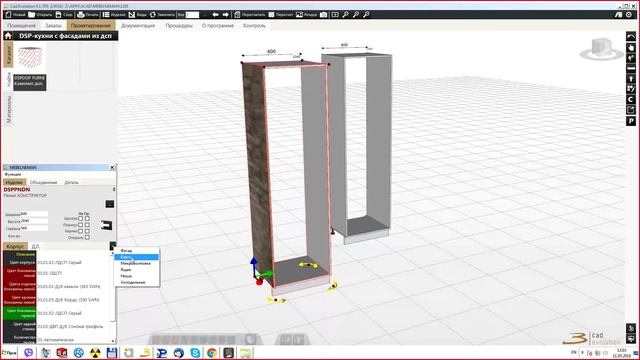The image size is (640, 360).
Task: Click the catalog home icon
Action: (8, 36)
